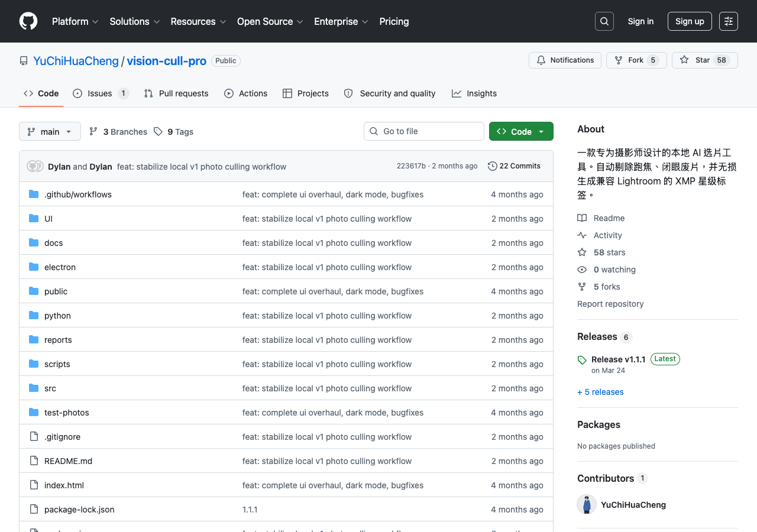The image size is (757, 532).
Task: Switch to the Pull requests tab
Action: tap(176, 93)
